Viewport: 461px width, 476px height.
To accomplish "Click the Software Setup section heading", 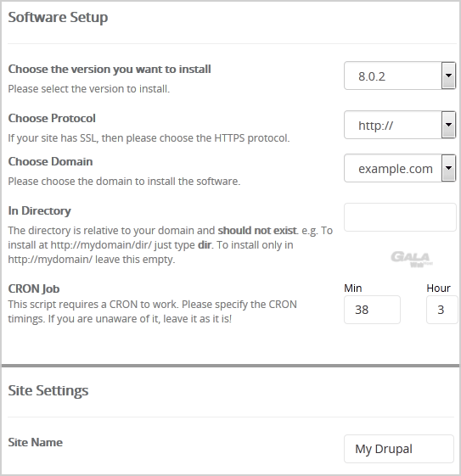I will click(58, 18).
